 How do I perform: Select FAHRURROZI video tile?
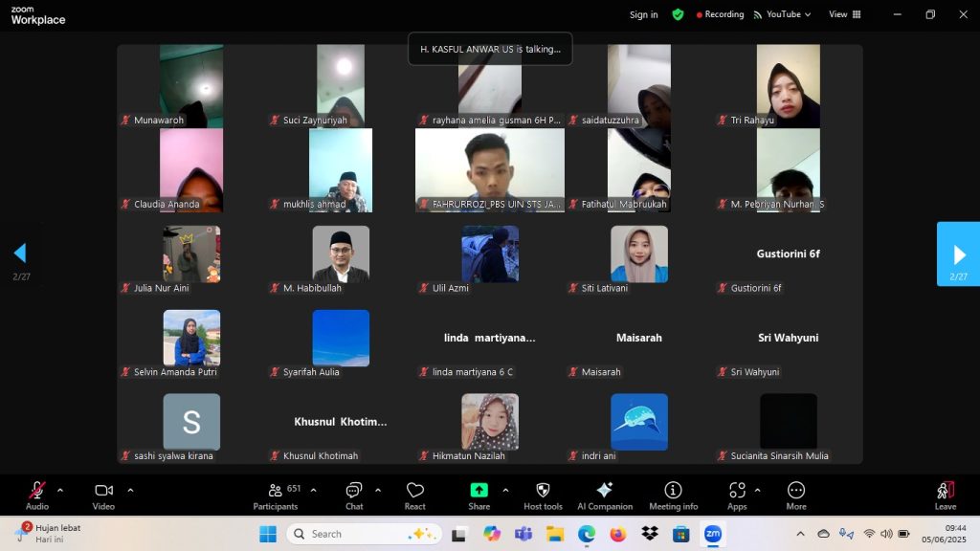[x=489, y=169]
